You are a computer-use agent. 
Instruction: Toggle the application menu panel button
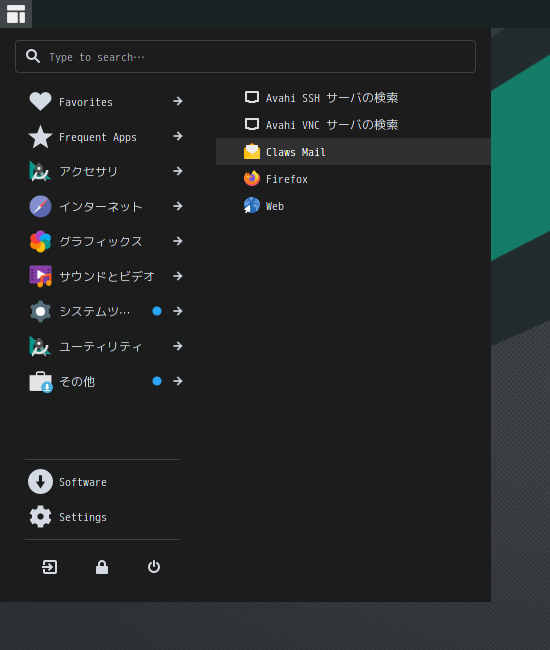click(16, 14)
